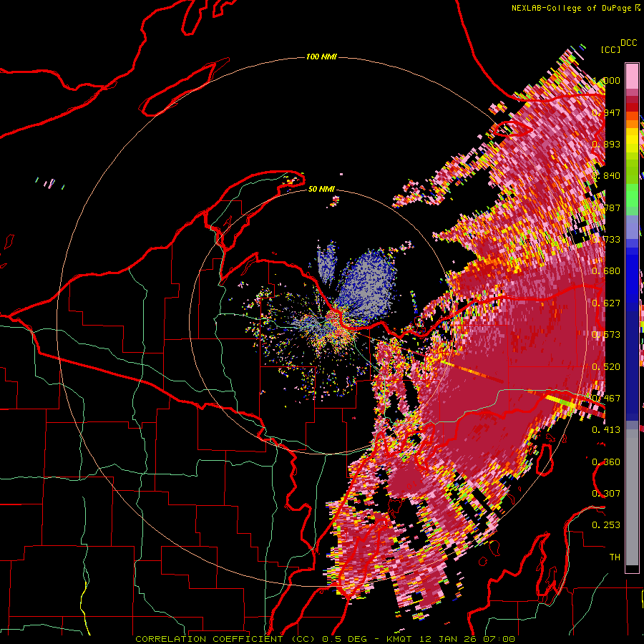Select the 0.893 scale value
The image size is (644, 644).
(x=606, y=144)
